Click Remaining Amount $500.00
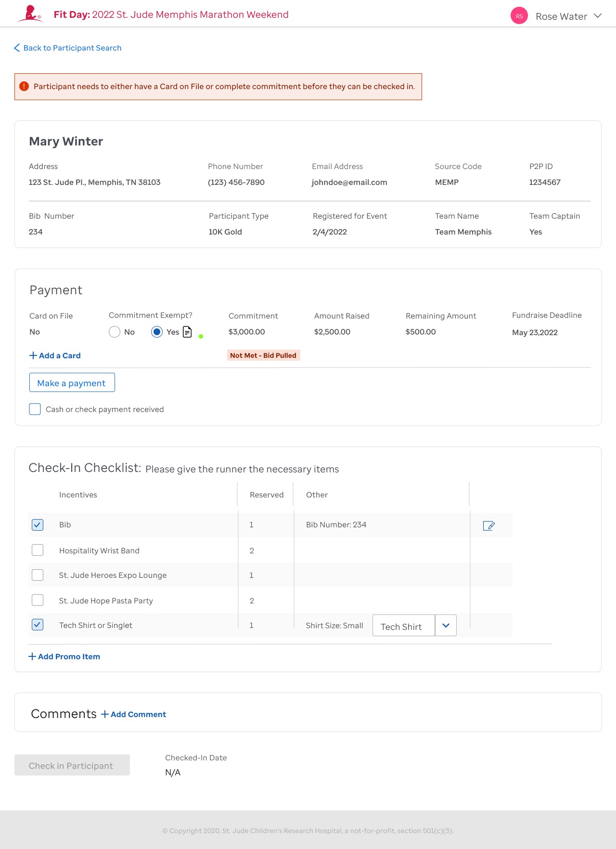This screenshot has width=616, height=849. [x=421, y=332]
